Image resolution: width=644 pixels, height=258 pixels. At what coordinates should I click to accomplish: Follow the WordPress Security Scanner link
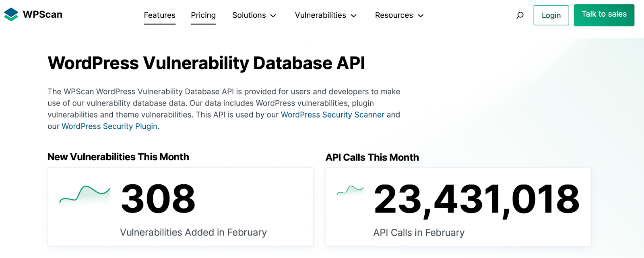[332, 115]
